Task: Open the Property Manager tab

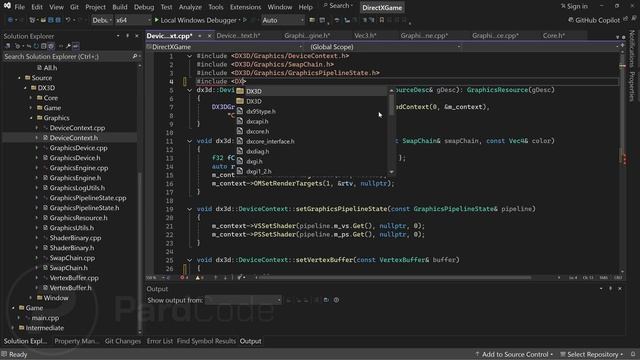Action: point(76,341)
